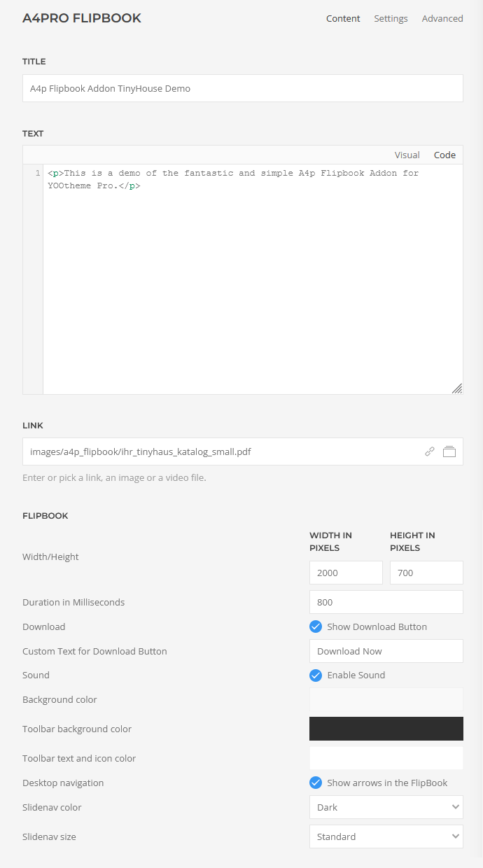Click Toolbar text and icon color swatch

point(386,758)
